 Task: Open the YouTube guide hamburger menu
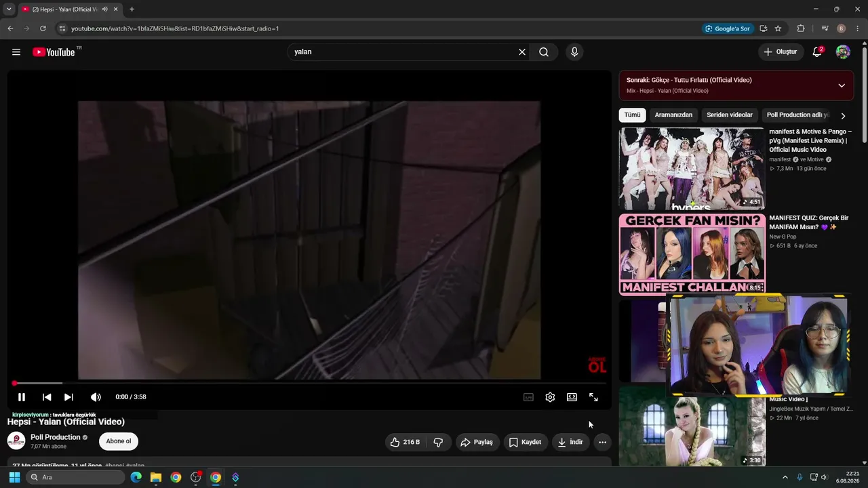(16, 52)
